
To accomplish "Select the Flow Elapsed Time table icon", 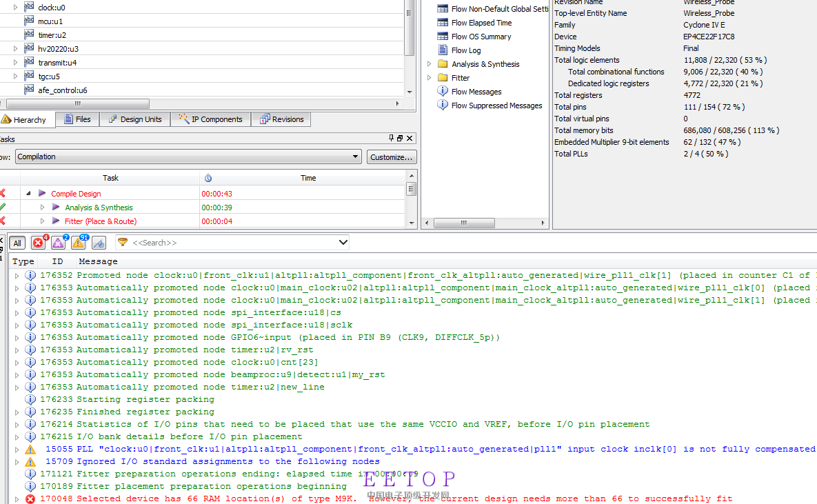I will (x=443, y=23).
